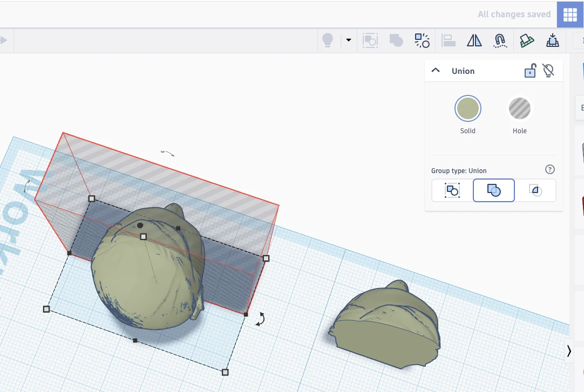Choose the Union group type option
Viewport: 584px width, 392px height.
(x=494, y=190)
